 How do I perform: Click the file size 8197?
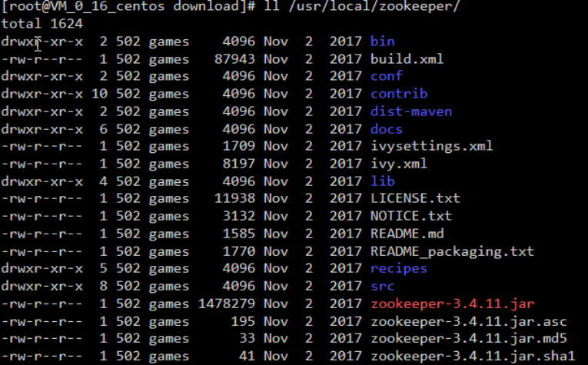point(239,164)
